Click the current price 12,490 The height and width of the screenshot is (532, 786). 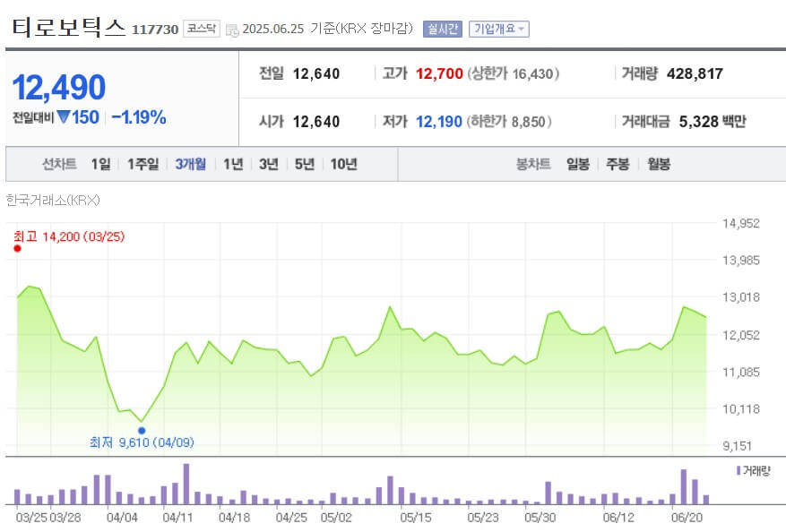59,87
